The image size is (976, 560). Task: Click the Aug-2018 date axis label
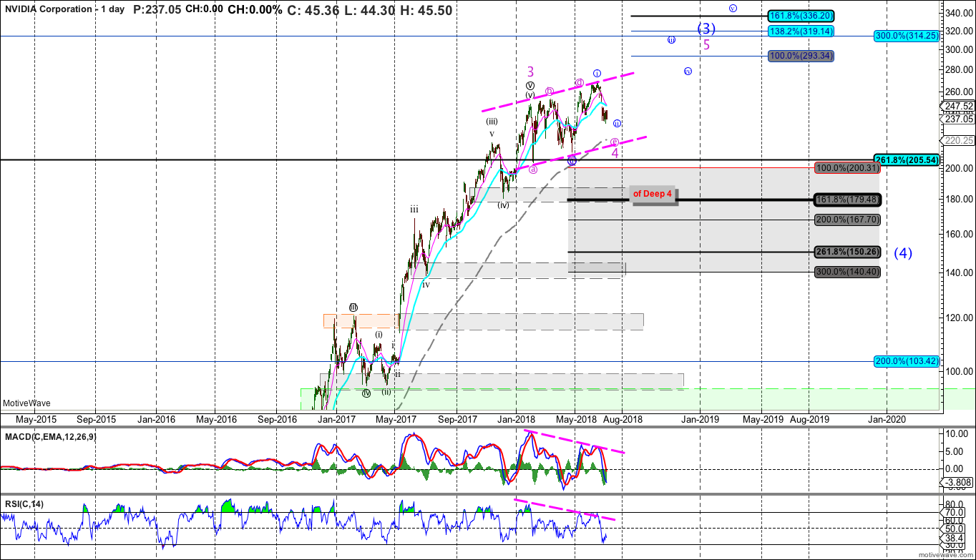click(x=621, y=420)
